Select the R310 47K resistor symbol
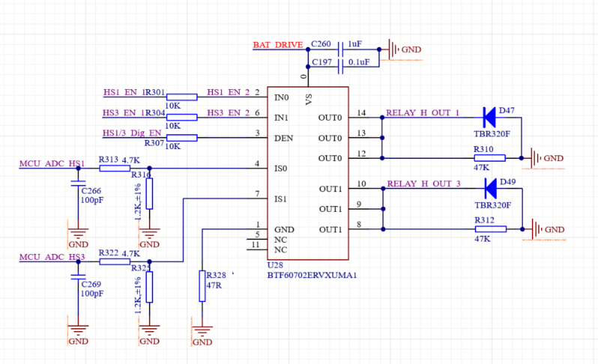This screenshot has width=598, height=364. coord(489,158)
